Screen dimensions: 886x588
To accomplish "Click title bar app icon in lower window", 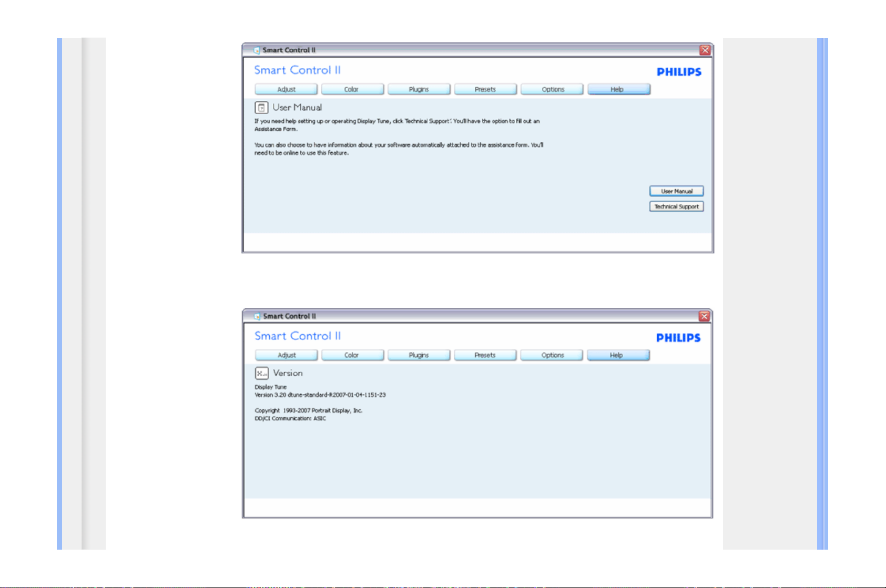I will (257, 316).
